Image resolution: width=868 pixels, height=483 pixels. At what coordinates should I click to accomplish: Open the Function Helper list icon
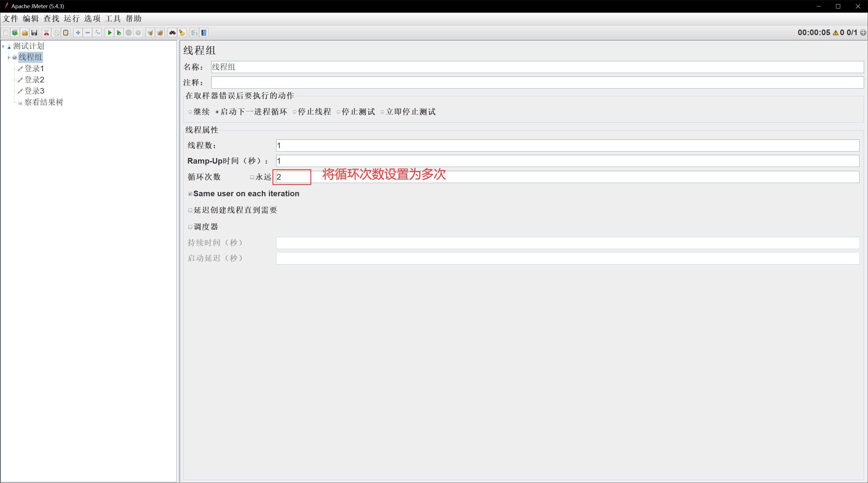pos(194,33)
